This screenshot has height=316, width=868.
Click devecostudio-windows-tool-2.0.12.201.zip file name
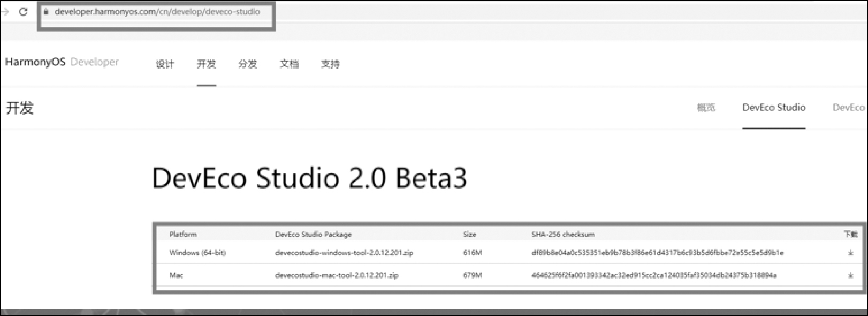pyautogui.click(x=344, y=253)
